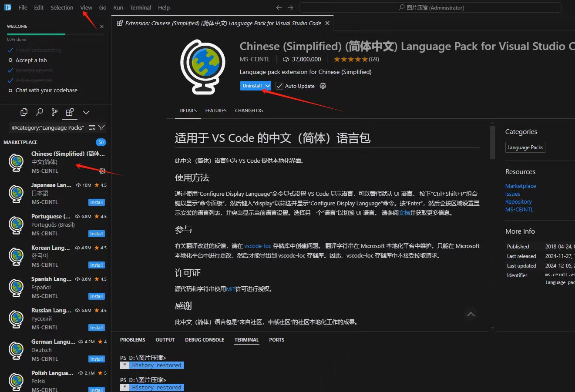Switch to the DEBUG CONSOLE tab
575x392 pixels.
[x=205, y=340]
